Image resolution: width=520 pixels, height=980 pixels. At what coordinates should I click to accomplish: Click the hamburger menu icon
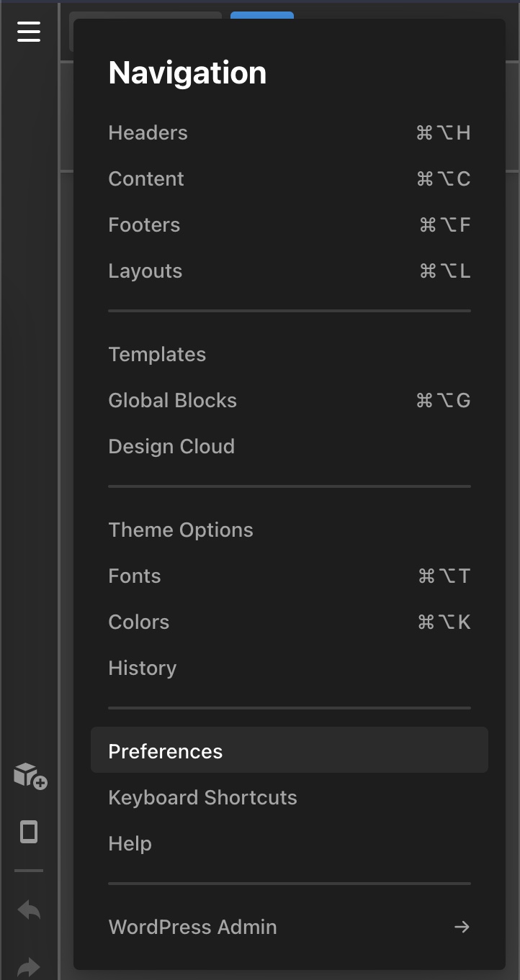click(x=29, y=32)
